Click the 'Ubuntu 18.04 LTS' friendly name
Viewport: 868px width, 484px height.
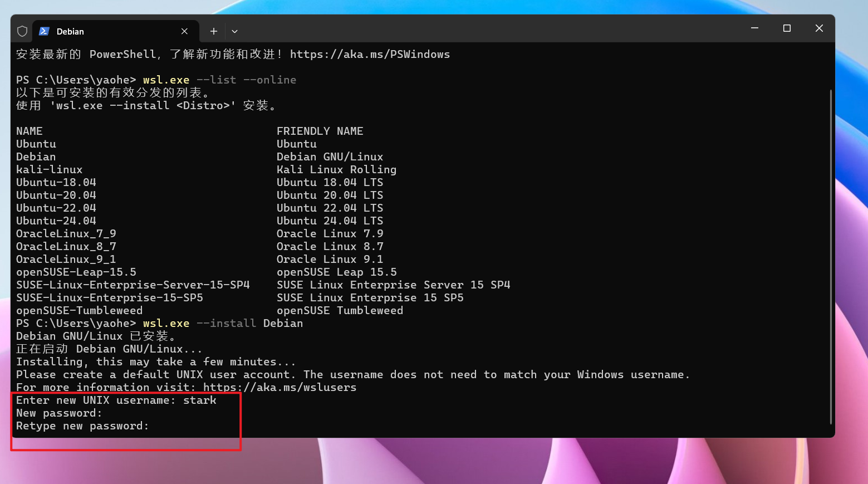point(330,182)
